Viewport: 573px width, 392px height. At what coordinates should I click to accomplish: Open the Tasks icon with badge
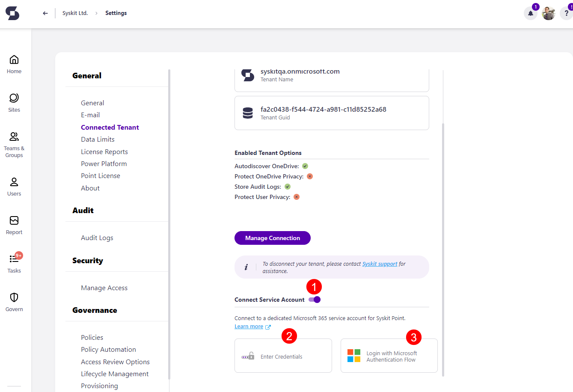[14, 260]
